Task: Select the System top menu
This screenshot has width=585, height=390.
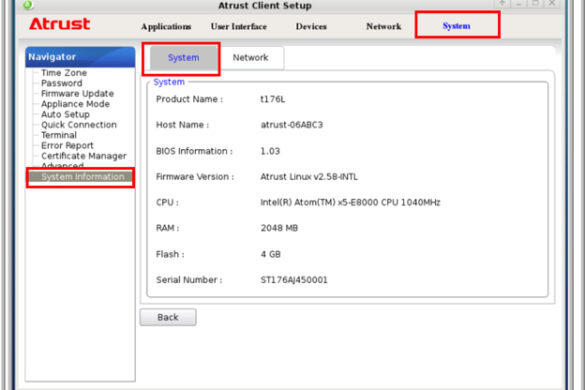Action: coord(456,26)
